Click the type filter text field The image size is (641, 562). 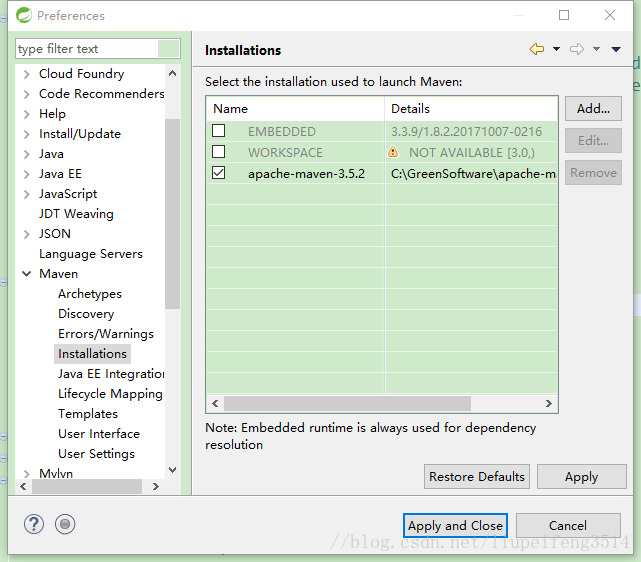87,49
